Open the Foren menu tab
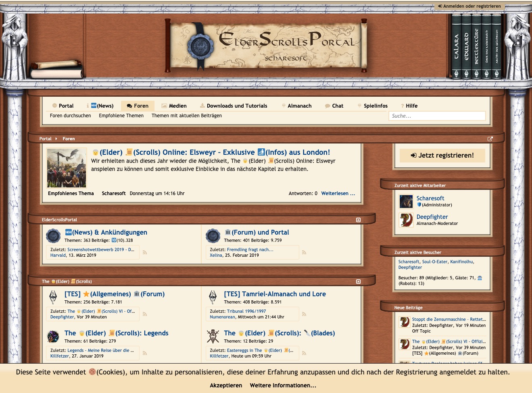 click(138, 106)
